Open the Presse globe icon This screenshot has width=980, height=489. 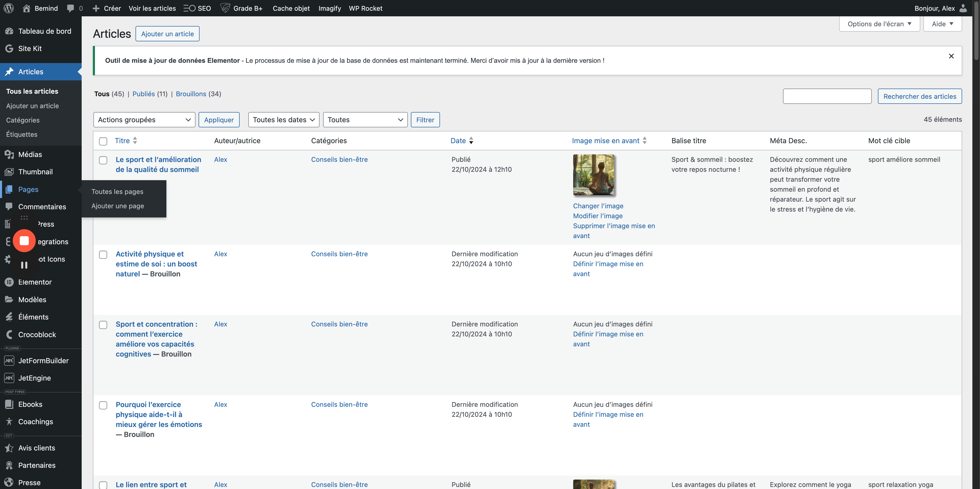pyautogui.click(x=9, y=483)
